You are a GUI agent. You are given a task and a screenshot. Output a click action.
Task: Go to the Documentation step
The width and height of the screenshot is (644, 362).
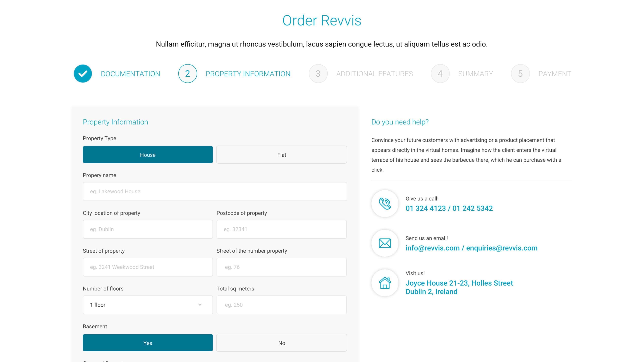point(130,74)
